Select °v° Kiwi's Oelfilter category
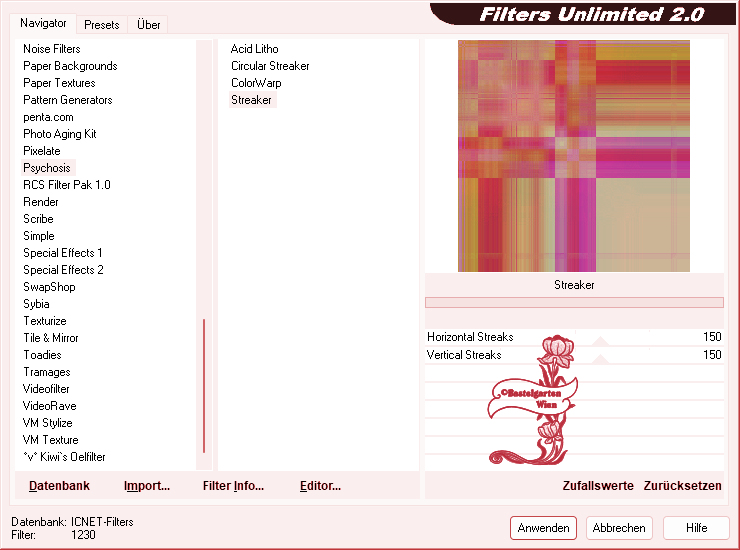This screenshot has width=740, height=550. tap(64, 457)
